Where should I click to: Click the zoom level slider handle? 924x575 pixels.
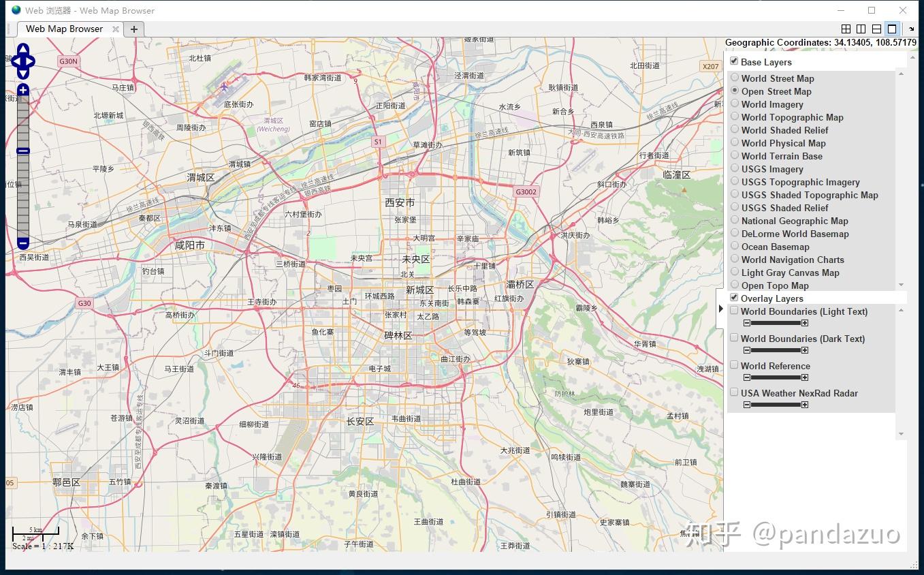coord(22,151)
